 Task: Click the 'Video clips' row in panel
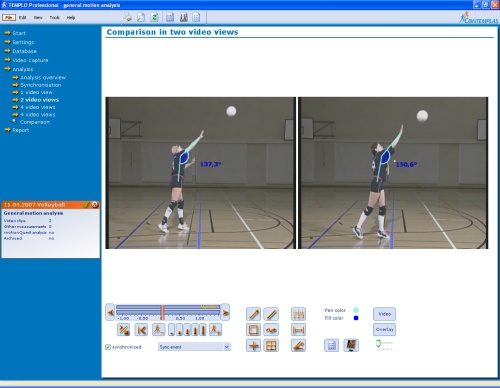(x=28, y=221)
